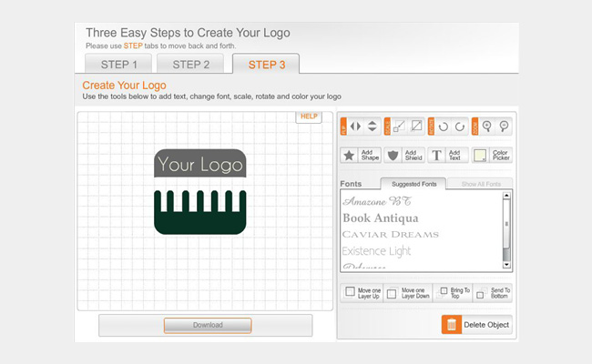Zoom out of the canvas

click(504, 126)
